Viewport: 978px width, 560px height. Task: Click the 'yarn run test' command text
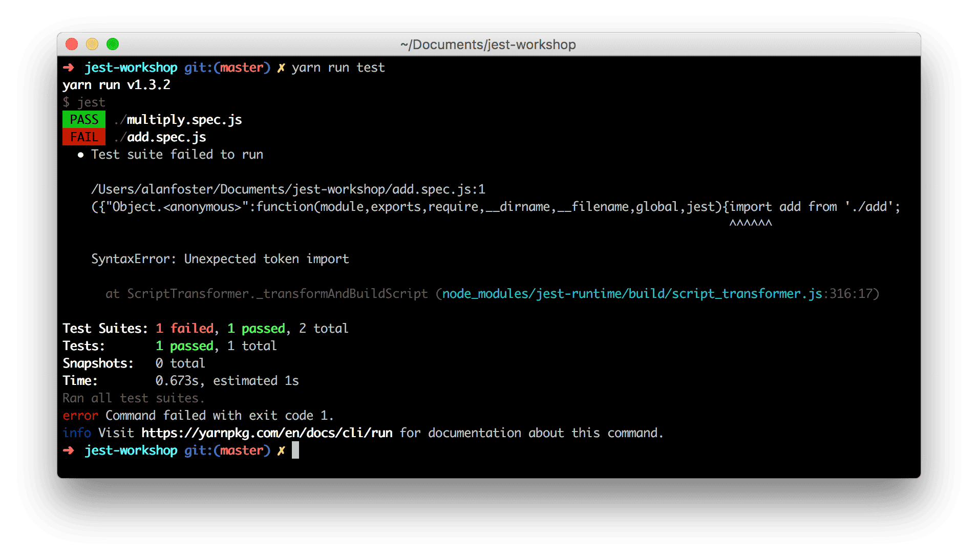click(338, 68)
